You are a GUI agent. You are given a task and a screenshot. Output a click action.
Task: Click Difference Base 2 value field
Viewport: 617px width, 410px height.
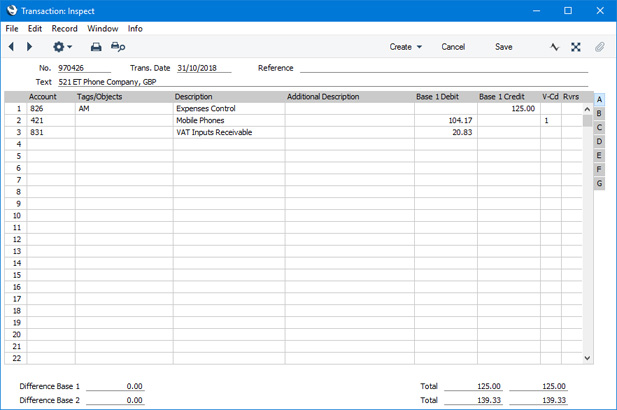115,400
